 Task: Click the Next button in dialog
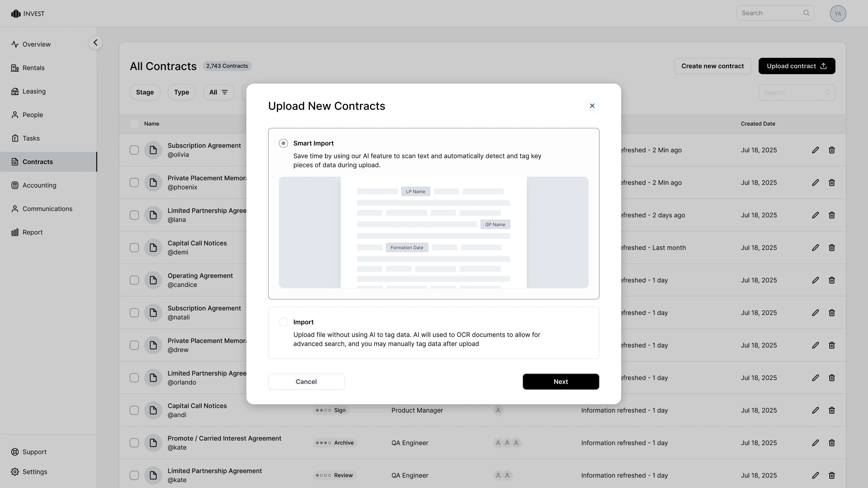561,382
